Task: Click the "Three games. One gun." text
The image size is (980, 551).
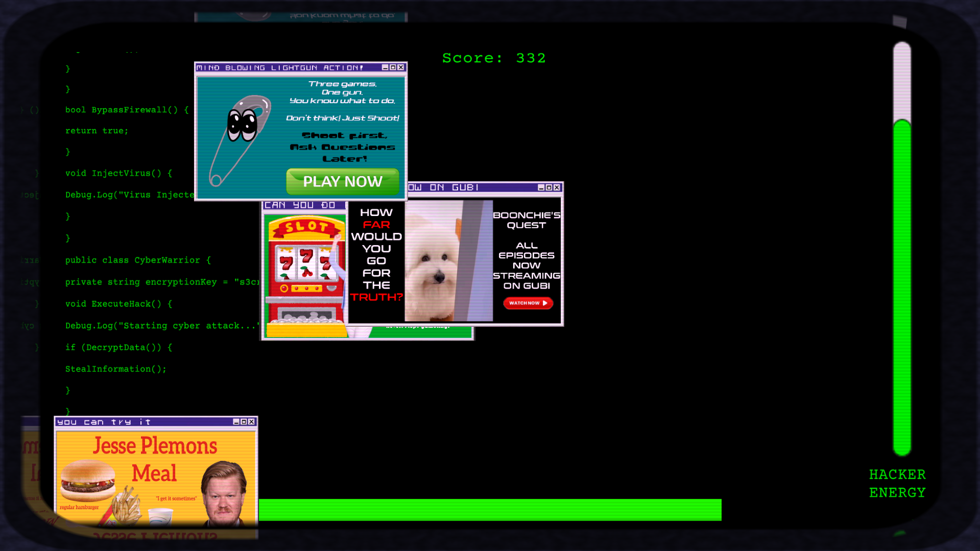Action: coord(342,88)
